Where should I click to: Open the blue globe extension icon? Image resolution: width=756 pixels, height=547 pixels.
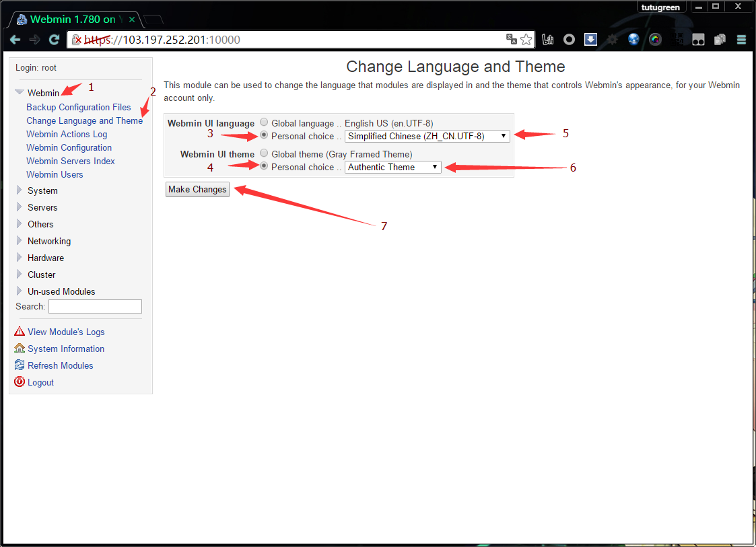(633, 40)
